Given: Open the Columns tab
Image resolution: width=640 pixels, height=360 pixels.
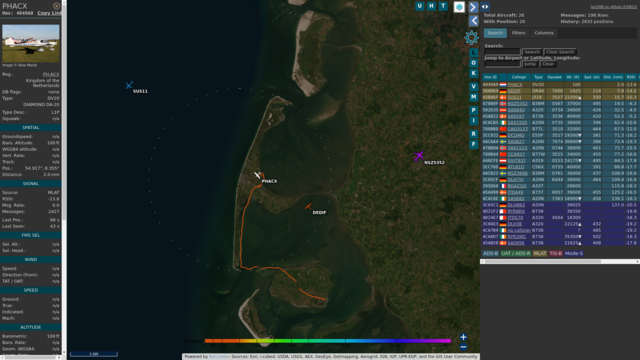Looking at the screenshot, I should (544, 33).
